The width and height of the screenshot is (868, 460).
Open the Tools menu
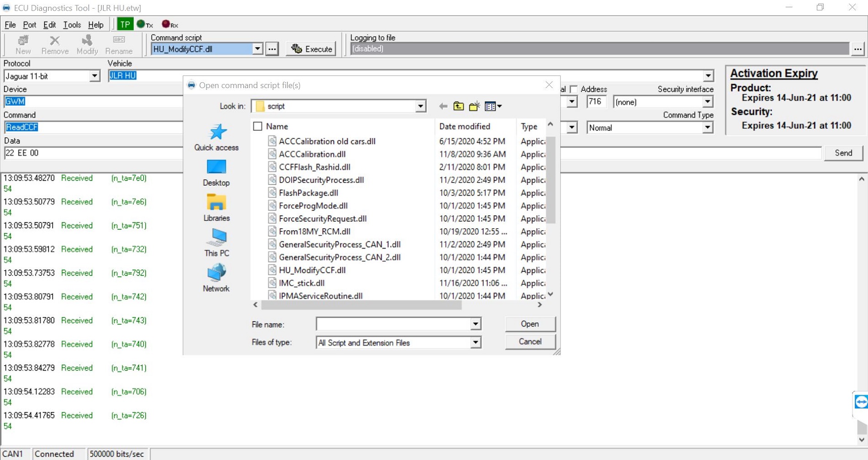[72, 25]
